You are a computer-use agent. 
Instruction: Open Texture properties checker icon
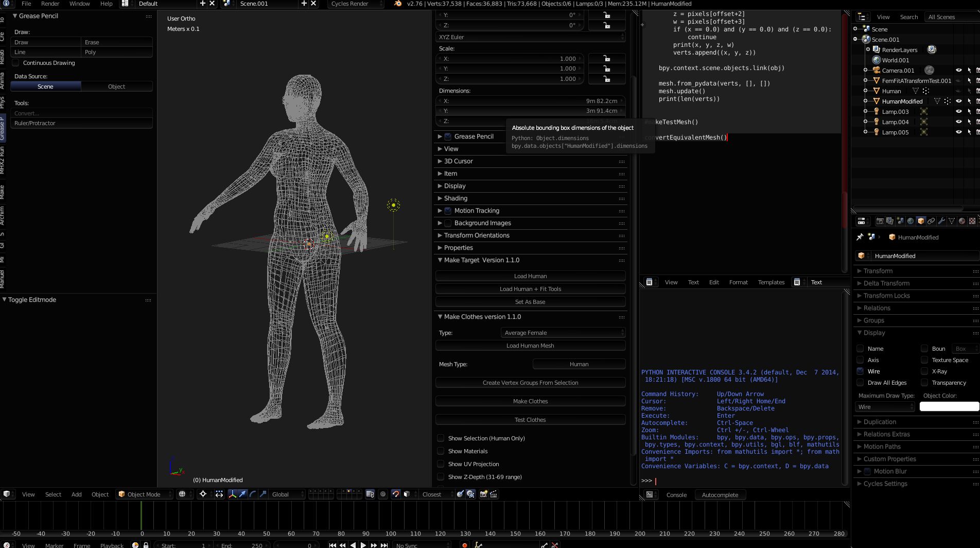click(972, 221)
